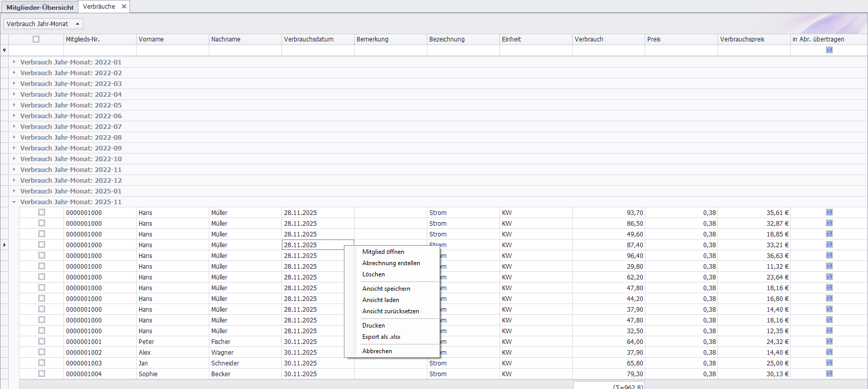868x389 pixels.
Task: Expand group Verbrauch Jahr-Monat: 2022-01
Action: pyautogui.click(x=14, y=62)
